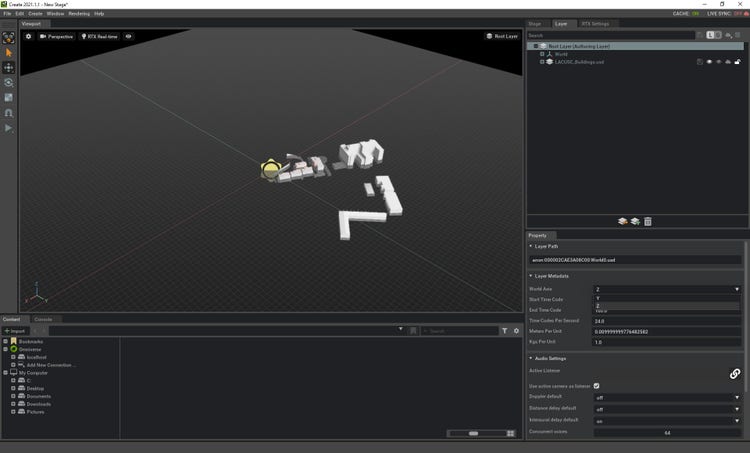Viewport: 750px width, 453px height.
Task: Activate the Move gizmo tool
Action: (x=9, y=67)
